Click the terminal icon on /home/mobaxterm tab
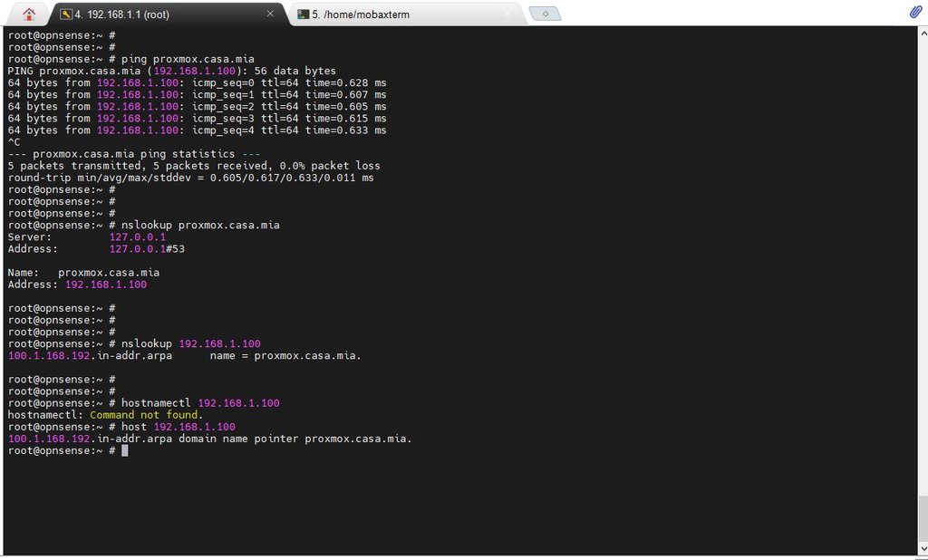The width and height of the screenshot is (928, 560). 303,14
